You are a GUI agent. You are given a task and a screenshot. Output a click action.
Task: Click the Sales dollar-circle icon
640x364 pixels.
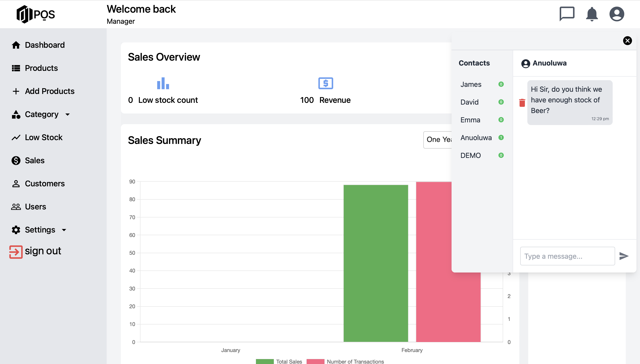(x=16, y=161)
